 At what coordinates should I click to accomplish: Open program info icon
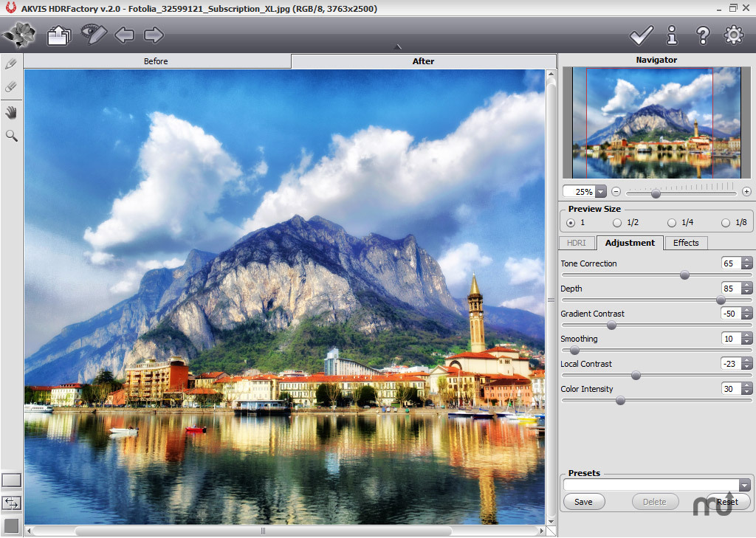coord(672,35)
